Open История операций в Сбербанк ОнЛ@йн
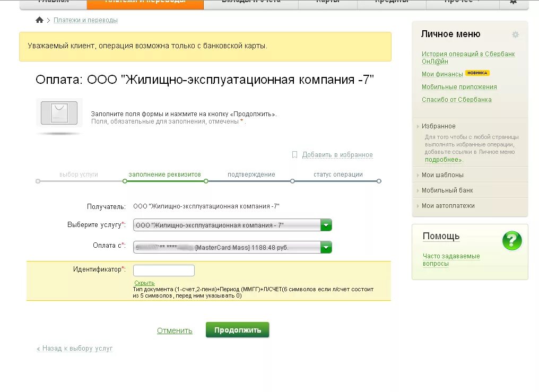Viewport: 539px width, 392px height. click(x=468, y=58)
